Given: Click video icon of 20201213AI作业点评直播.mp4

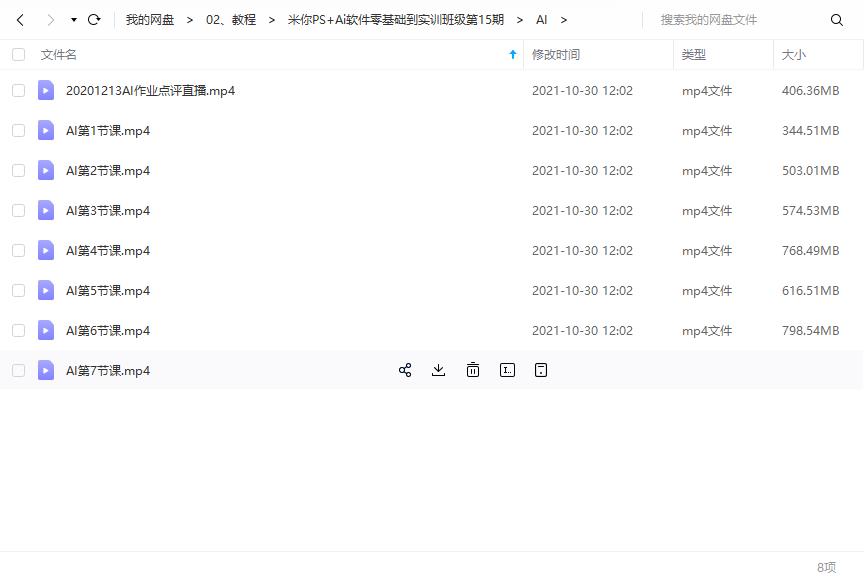Looking at the screenshot, I should (x=46, y=90).
